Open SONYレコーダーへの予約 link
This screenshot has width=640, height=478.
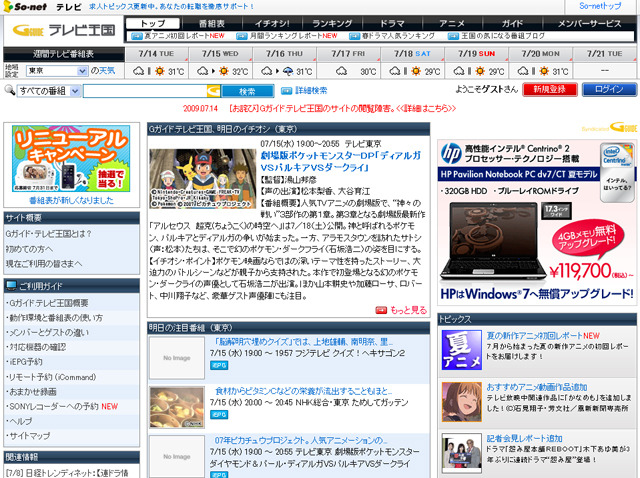[54, 407]
